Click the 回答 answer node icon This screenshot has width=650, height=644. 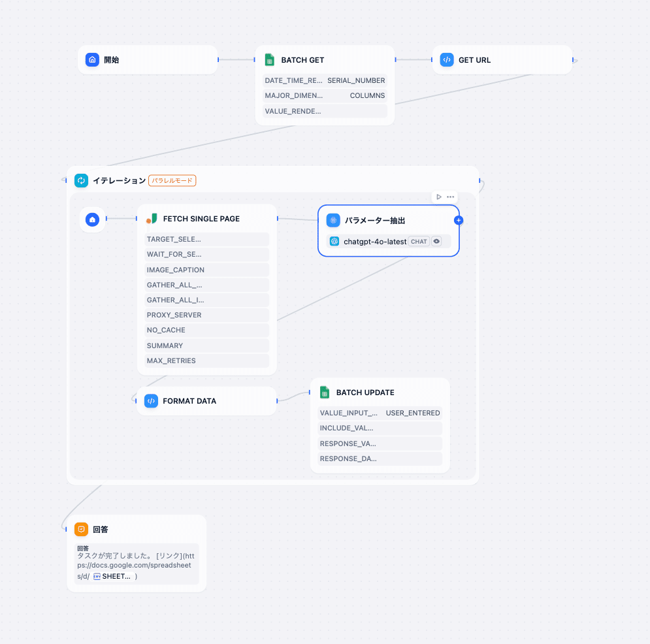click(81, 529)
